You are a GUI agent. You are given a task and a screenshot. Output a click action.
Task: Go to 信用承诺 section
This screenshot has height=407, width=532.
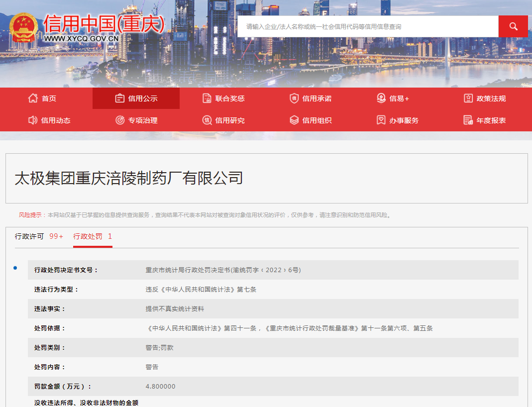tap(317, 99)
